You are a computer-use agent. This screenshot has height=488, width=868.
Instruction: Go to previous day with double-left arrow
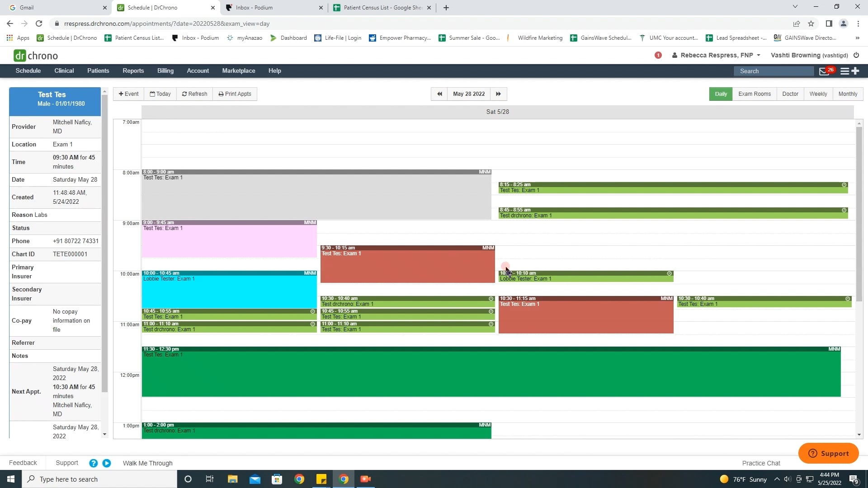tap(439, 94)
